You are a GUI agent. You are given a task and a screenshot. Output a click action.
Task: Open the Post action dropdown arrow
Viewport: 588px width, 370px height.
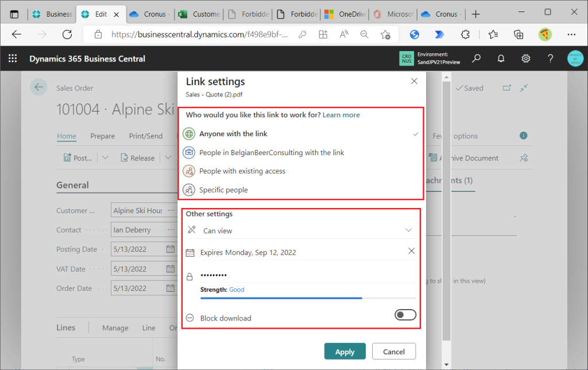[106, 157]
